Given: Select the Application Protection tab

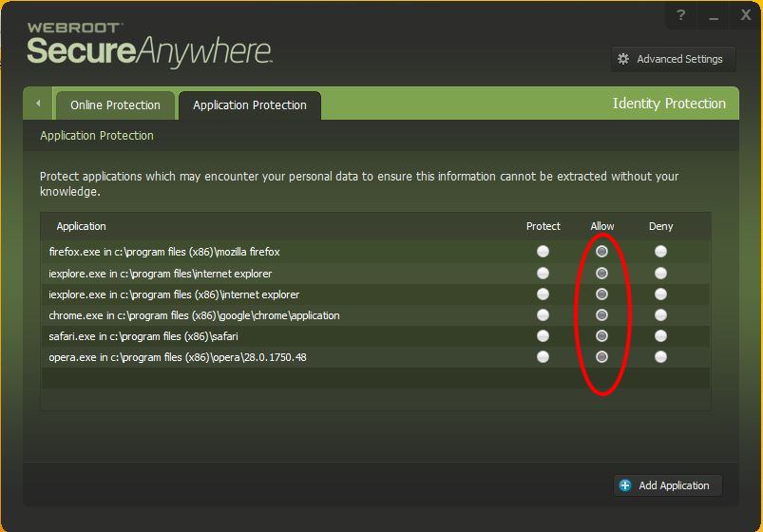Looking at the screenshot, I should (x=249, y=105).
